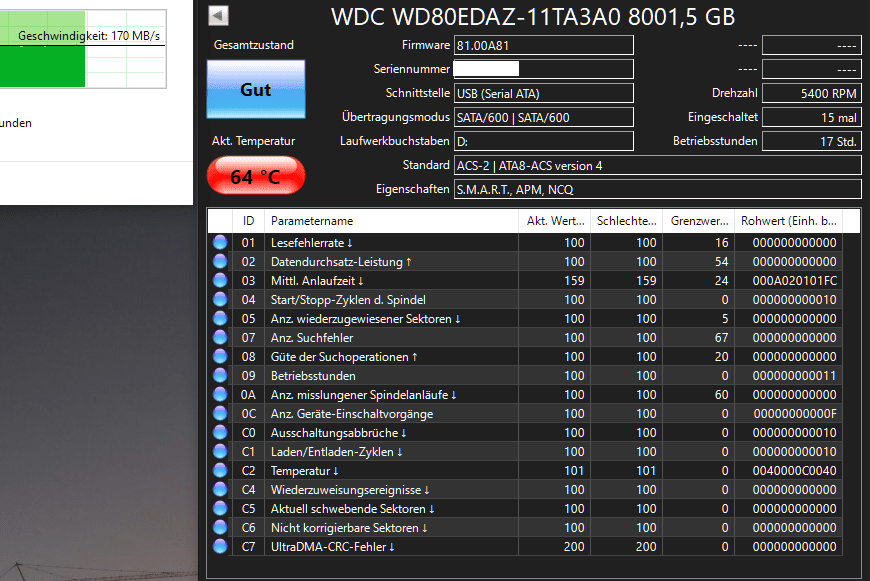
Task: Click the 64 °C temperature button
Action: [x=256, y=176]
